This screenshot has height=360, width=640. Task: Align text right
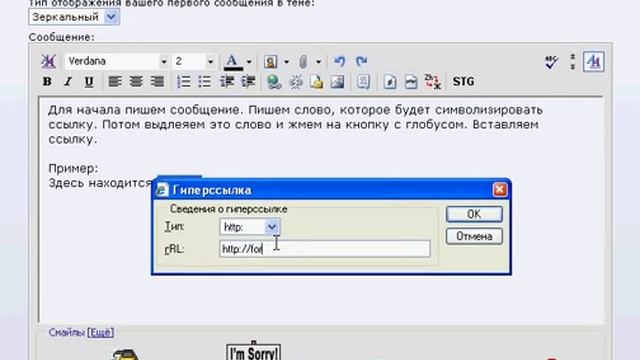(x=157, y=82)
